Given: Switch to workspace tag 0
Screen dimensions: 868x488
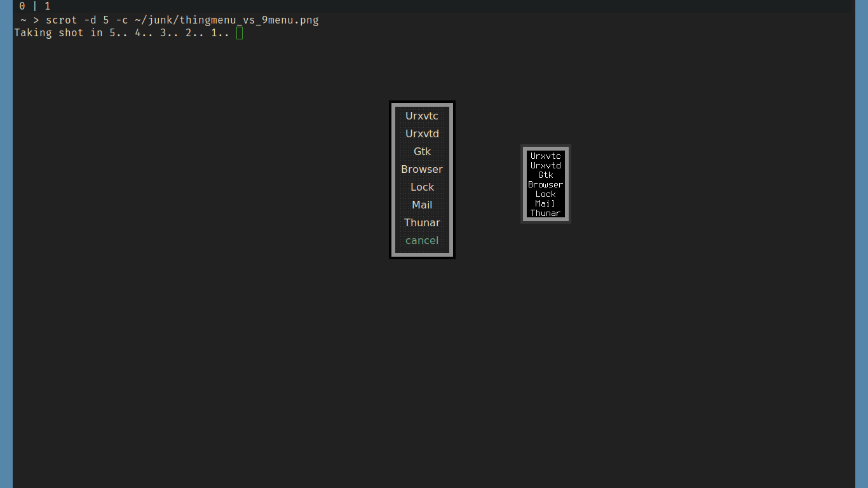Looking at the screenshot, I should tap(22, 6).
